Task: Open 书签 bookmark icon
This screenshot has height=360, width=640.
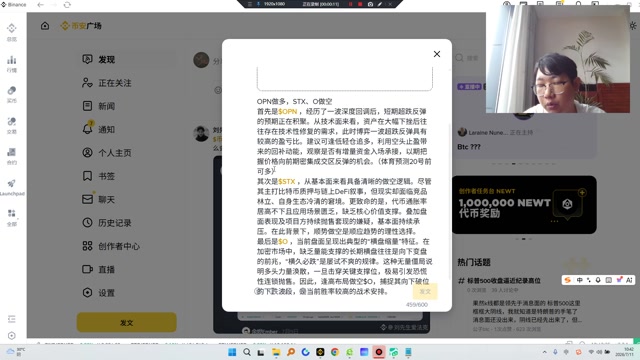Action: tap(87, 176)
